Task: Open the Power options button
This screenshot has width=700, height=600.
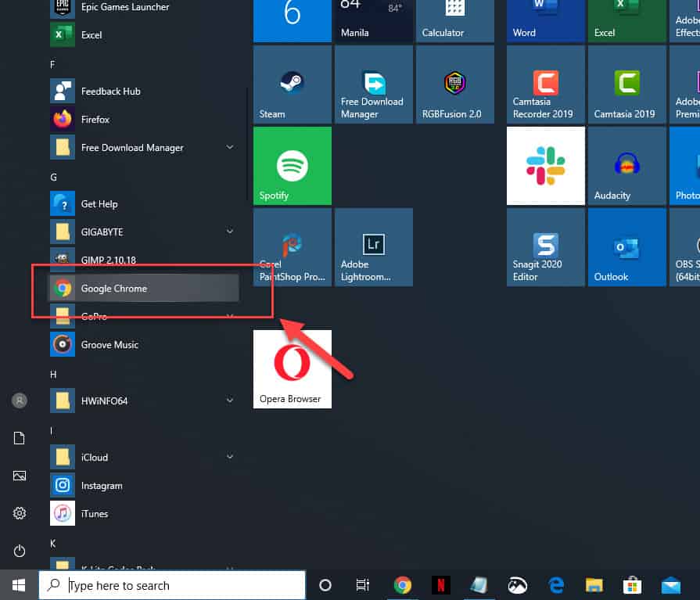Action: tap(20, 551)
